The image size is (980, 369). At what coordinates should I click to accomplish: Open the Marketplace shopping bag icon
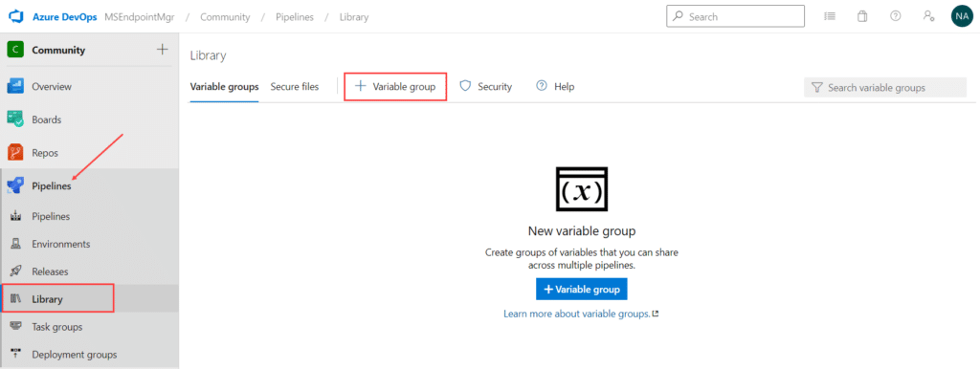(x=862, y=17)
